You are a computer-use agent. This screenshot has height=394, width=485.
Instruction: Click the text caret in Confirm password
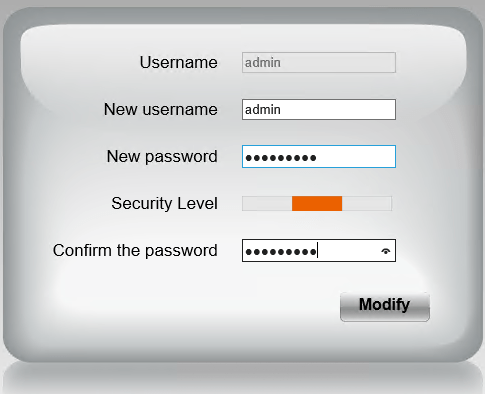318,250
